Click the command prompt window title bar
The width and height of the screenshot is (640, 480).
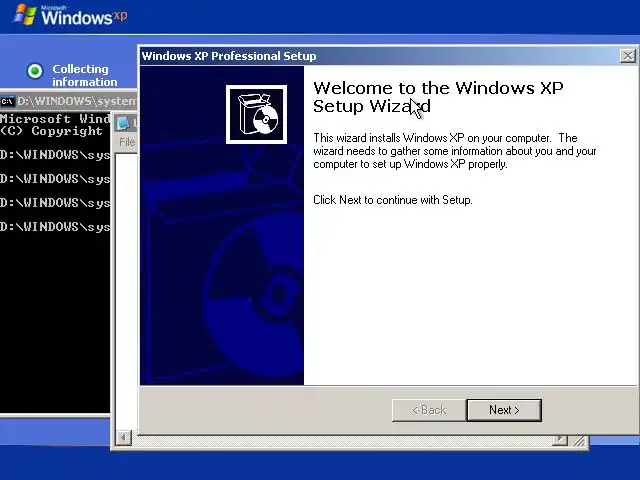coord(69,101)
